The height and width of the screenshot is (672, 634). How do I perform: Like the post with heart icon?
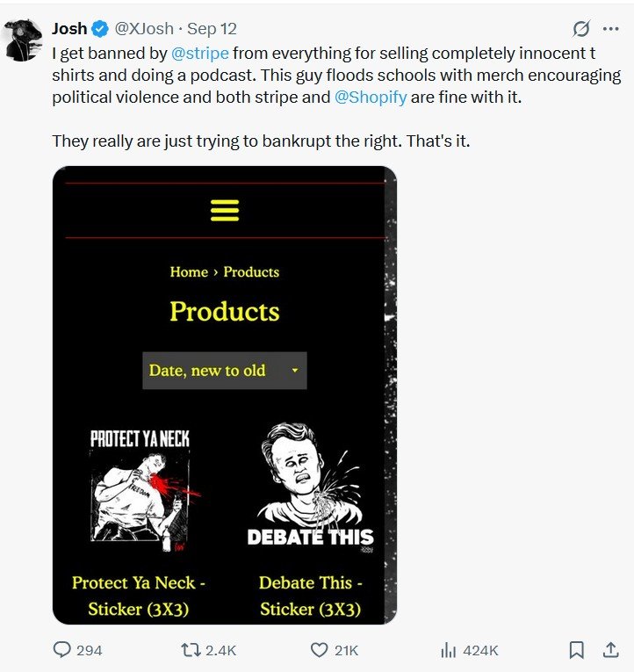coord(320,650)
